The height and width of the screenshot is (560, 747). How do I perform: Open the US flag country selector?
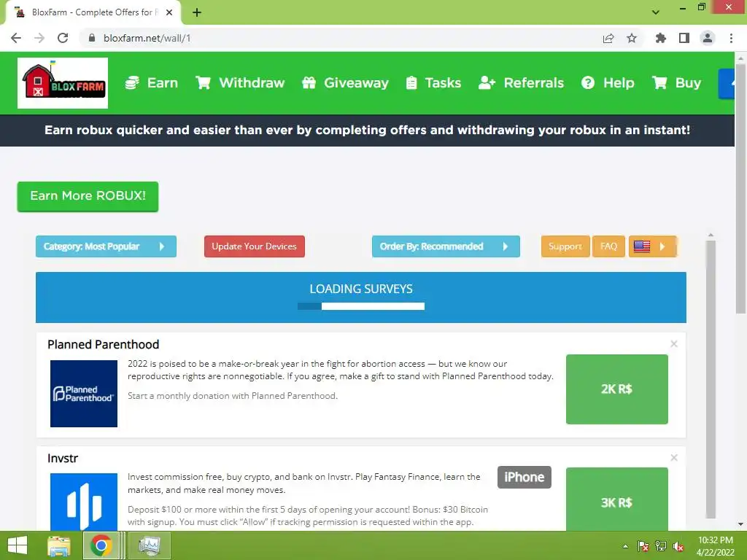653,246
